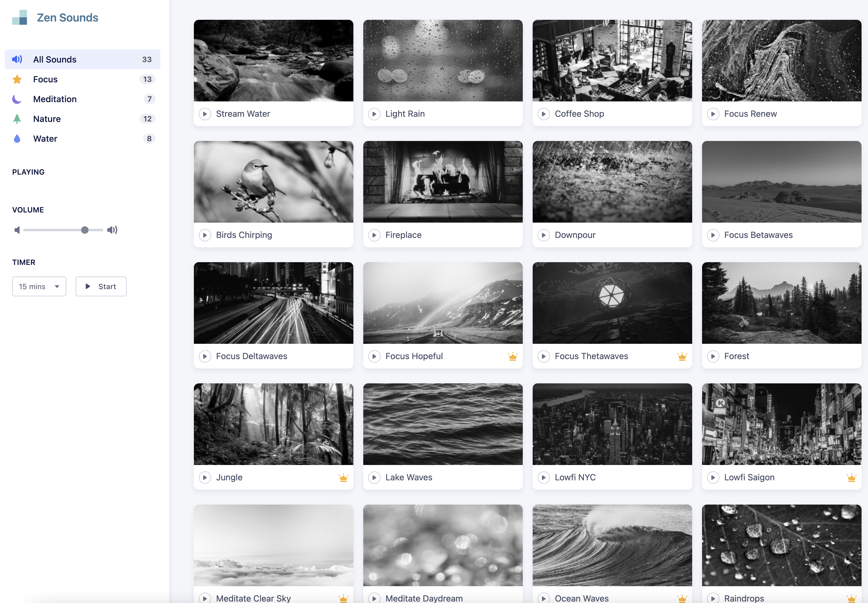Click the loud speaker volume icon
868x603 pixels.
(x=112, y=230)
